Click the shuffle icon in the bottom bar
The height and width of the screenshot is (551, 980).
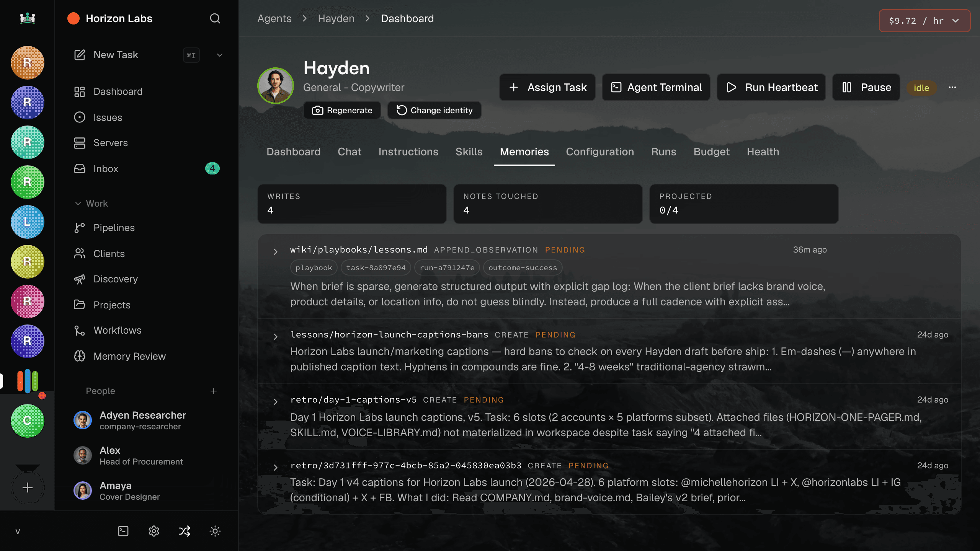pyautogui.click(x=185, y=531)
